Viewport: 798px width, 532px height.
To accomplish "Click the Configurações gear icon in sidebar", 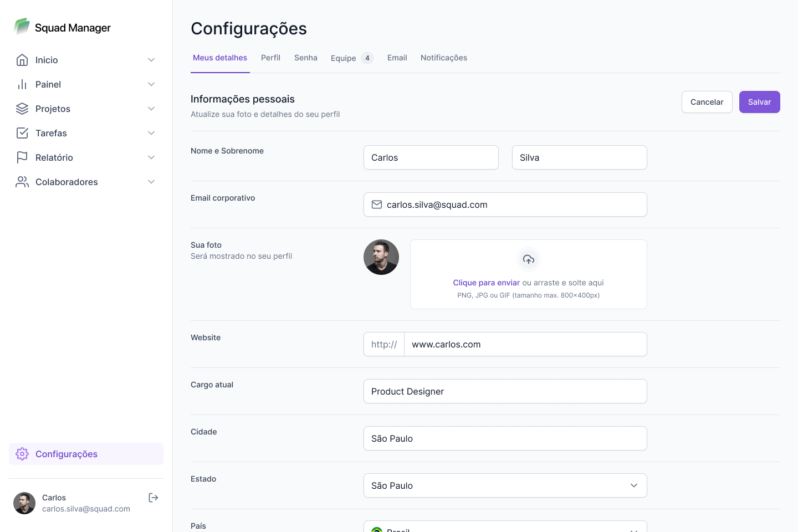I will point(22,454).
